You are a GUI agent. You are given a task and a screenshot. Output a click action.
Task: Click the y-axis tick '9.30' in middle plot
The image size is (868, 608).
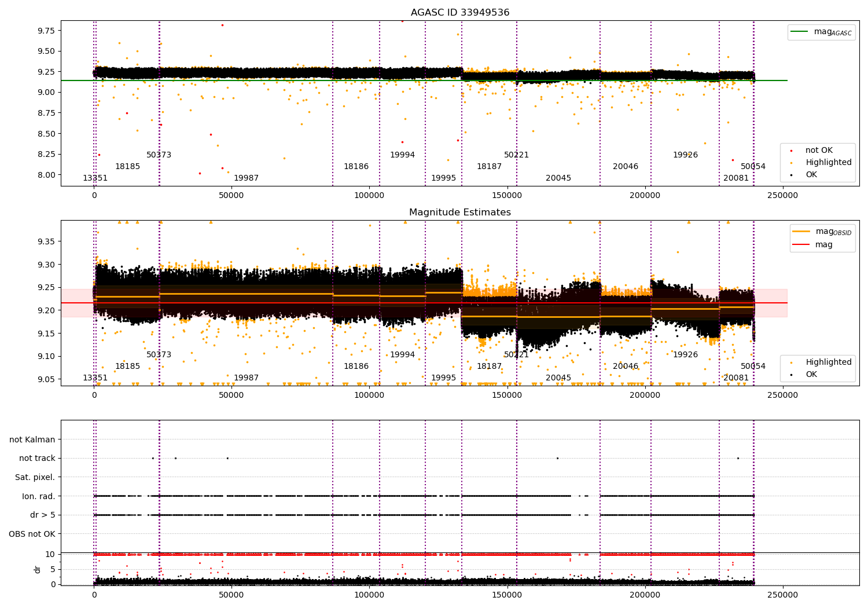pos(45,265)
